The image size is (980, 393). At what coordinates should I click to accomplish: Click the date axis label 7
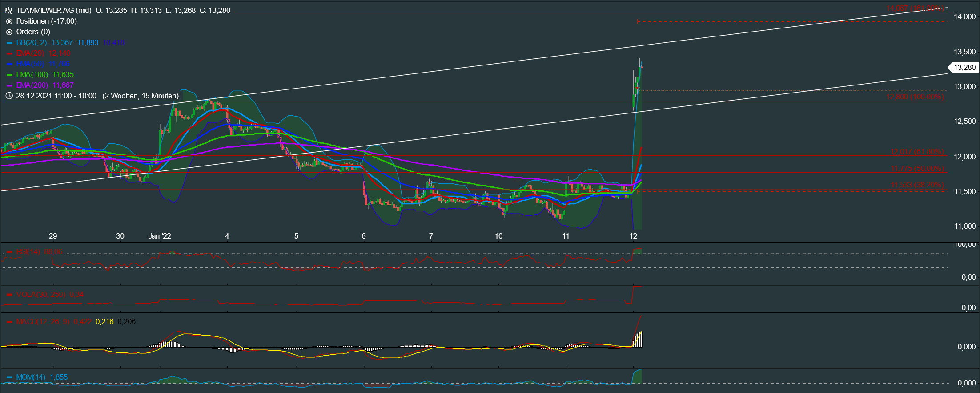(x=431, y=236)
